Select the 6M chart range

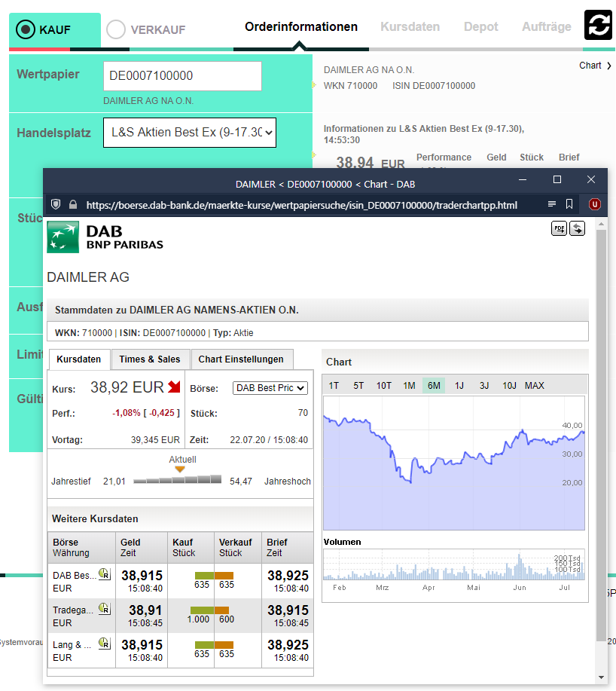[434, 386]
